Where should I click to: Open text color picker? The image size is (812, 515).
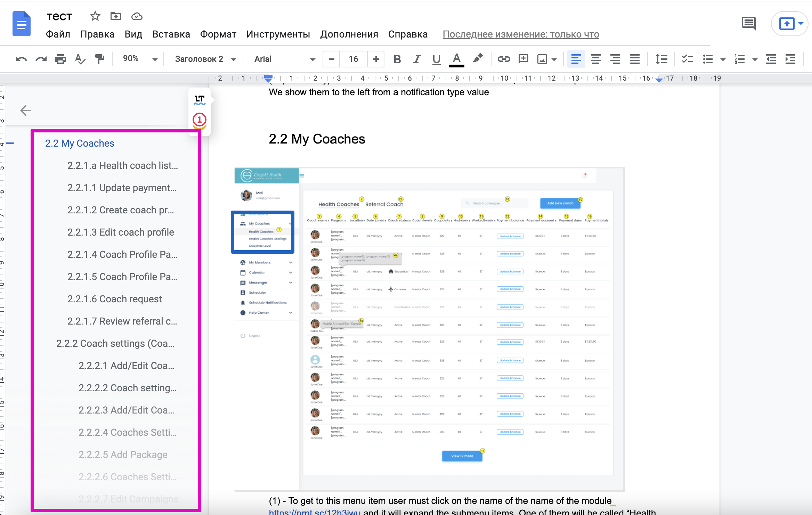[x=457, y=59]
